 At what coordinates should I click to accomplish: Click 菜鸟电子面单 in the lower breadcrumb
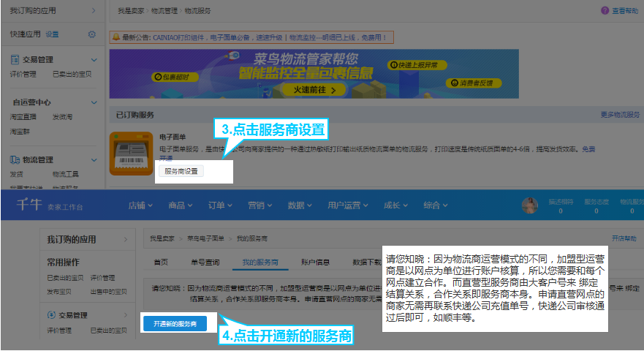pos(205,238)
